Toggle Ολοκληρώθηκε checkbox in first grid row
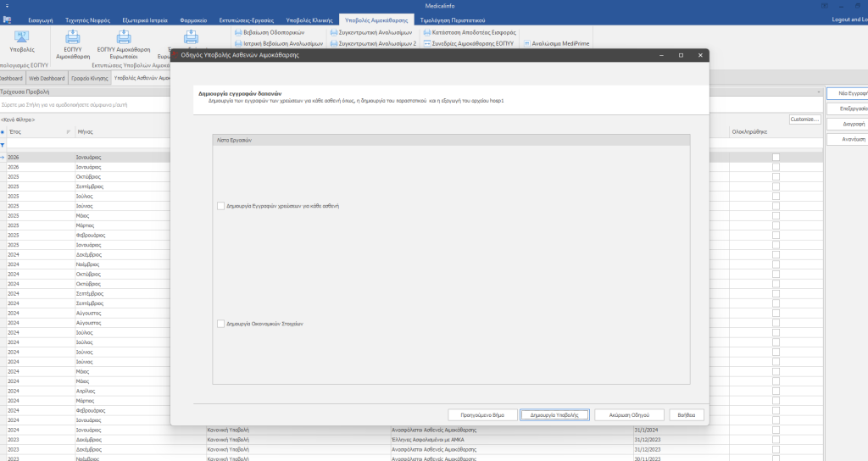Image resolution: width=868 pixels, height=461 pixels. pos(776,158)
